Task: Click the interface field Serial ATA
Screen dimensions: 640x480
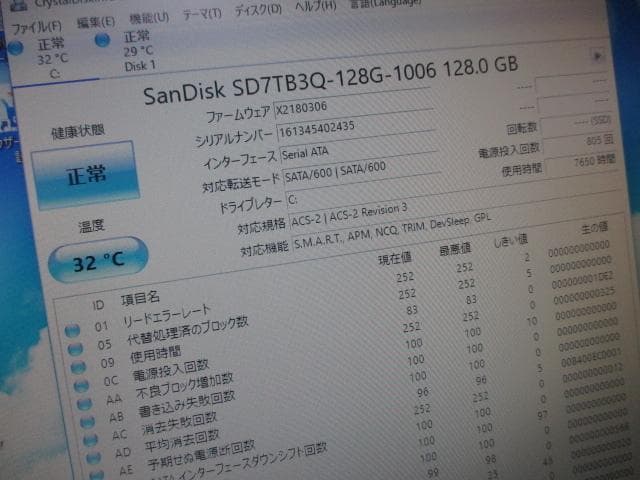Action: [358, 148]
